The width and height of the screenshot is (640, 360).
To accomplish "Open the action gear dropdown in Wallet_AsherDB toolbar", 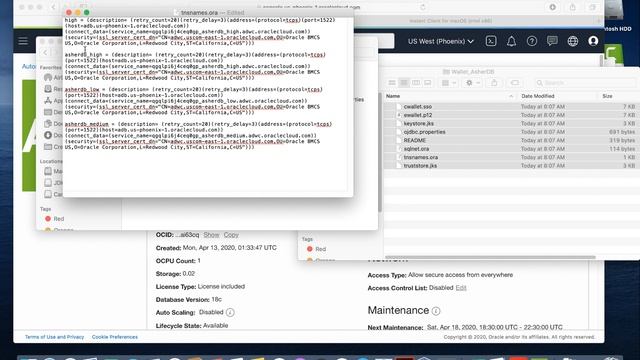I will [x=472, y=83].
